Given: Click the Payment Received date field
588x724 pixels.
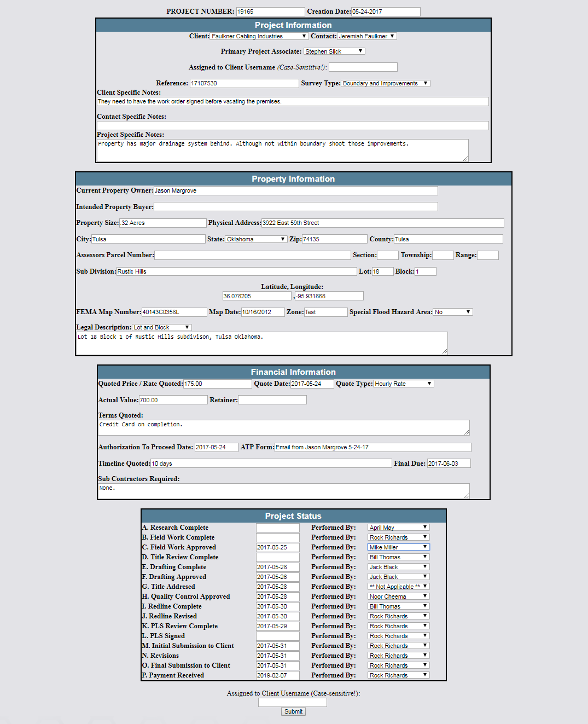Looking at the screenshot, I should (278, 676).
